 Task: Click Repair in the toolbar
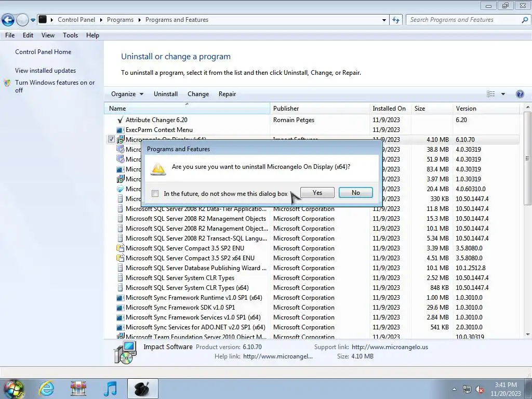[x=227, y=94]
